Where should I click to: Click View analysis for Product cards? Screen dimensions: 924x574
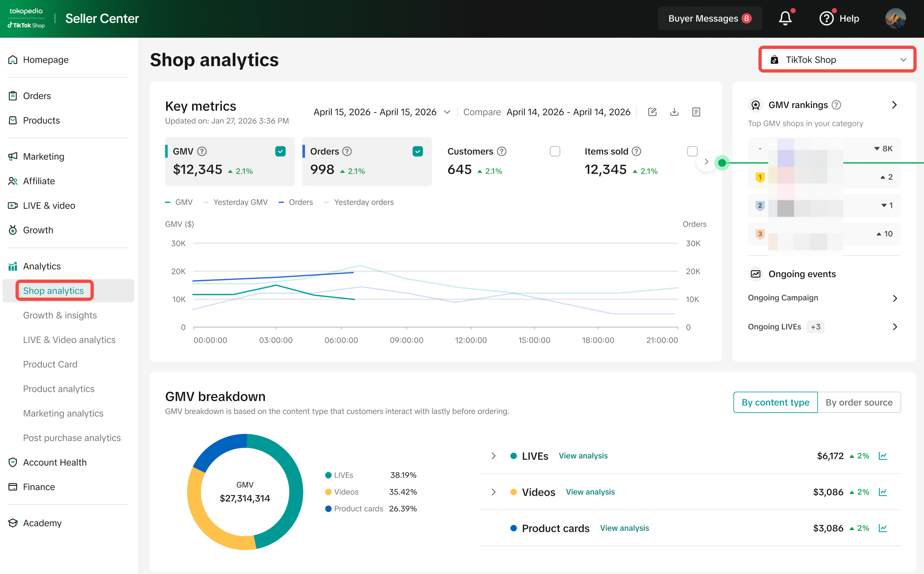(624, 528)
